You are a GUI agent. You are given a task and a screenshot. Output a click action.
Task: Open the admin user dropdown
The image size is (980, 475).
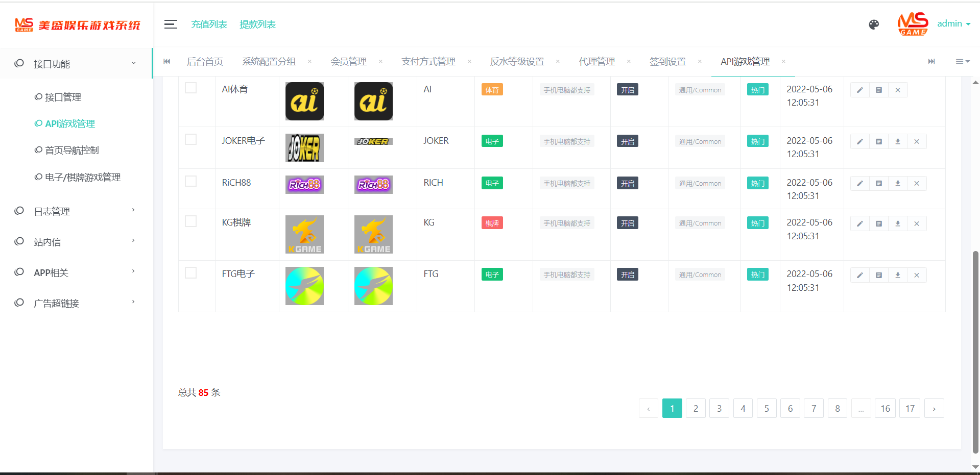tap(953, 24)
